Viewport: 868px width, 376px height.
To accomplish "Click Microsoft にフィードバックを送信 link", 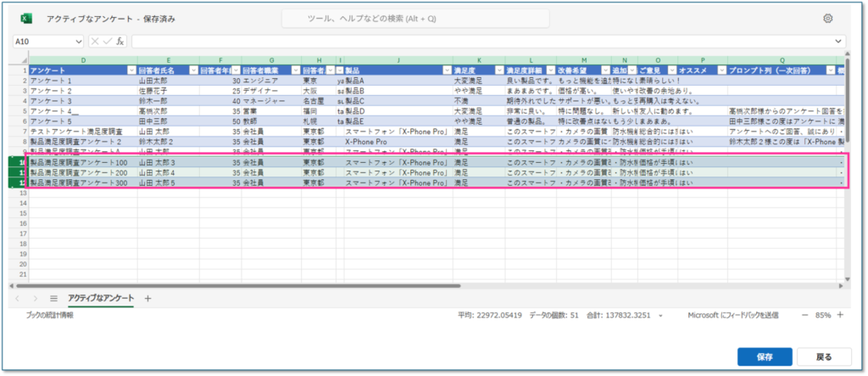I will pos(733,315).
